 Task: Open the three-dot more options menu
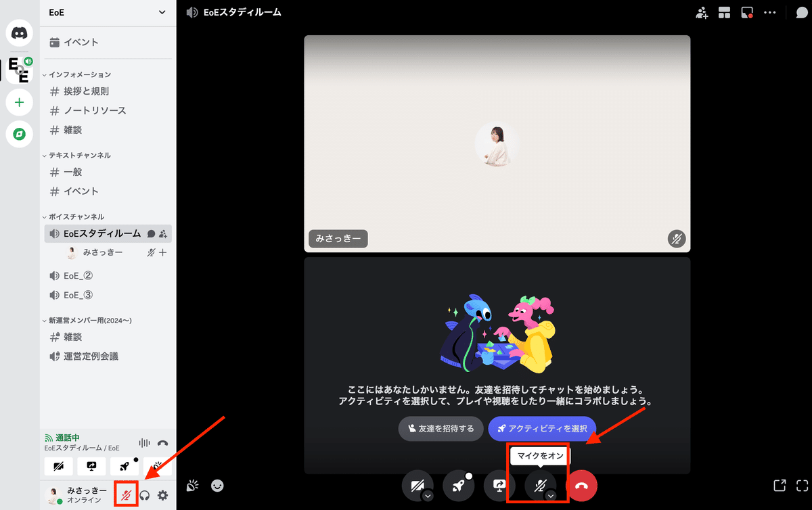coord(770,12)
